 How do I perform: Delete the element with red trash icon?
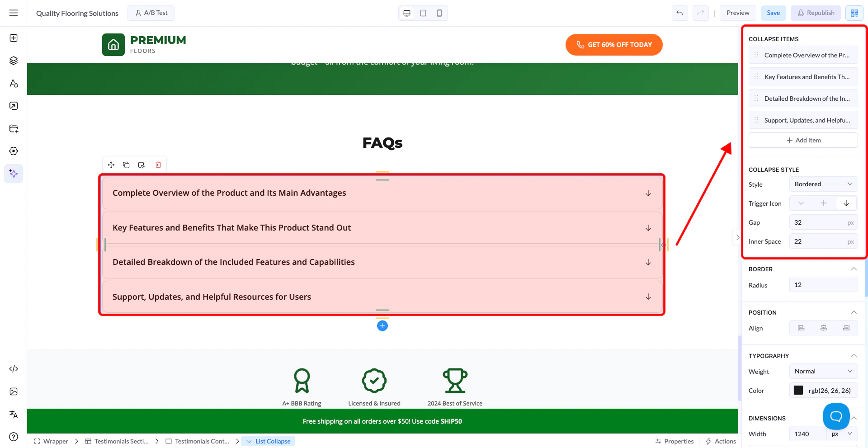pos(158,165)
